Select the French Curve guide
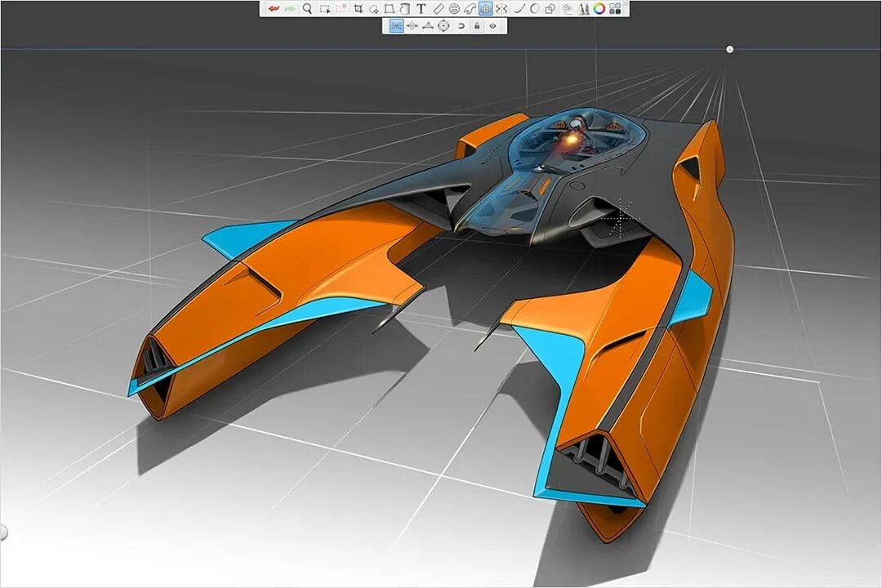The image size is (882, 588). tap(470, 9)
